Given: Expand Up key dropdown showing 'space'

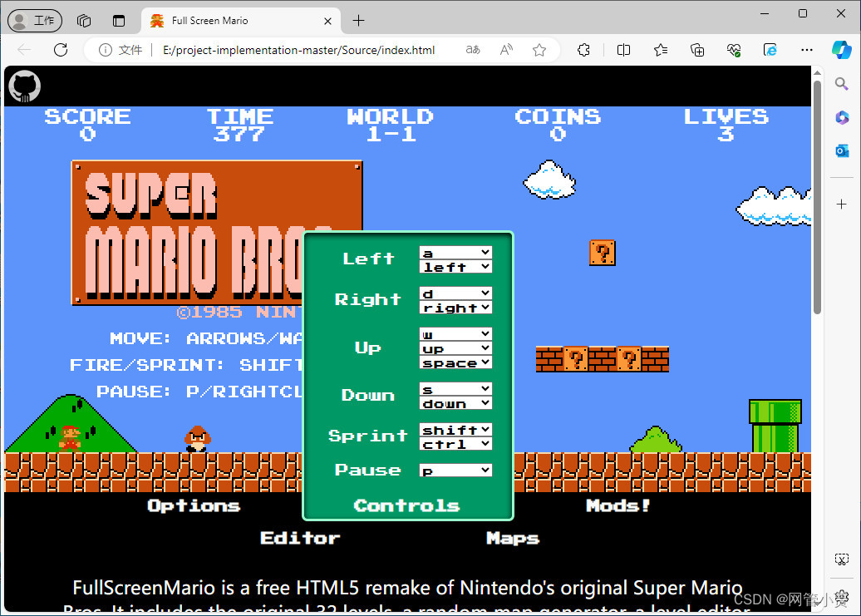Looking at the screenshot, I should click(455, 362).
